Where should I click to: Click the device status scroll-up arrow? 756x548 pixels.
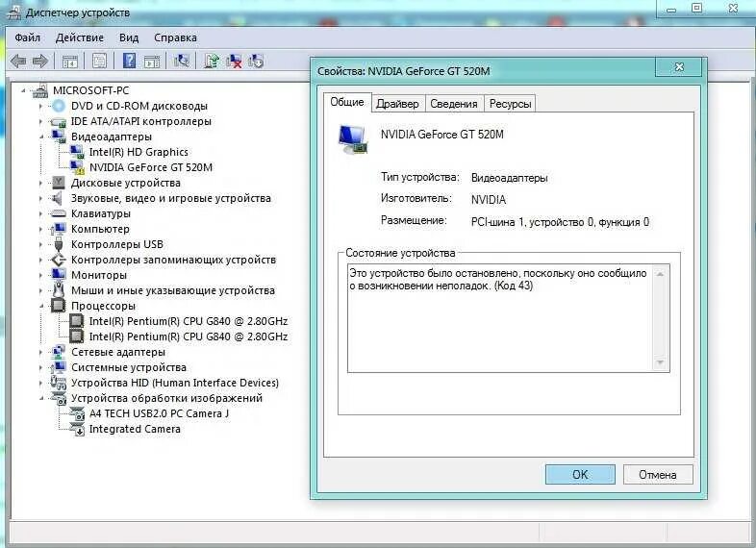click(x=661, y=274)
